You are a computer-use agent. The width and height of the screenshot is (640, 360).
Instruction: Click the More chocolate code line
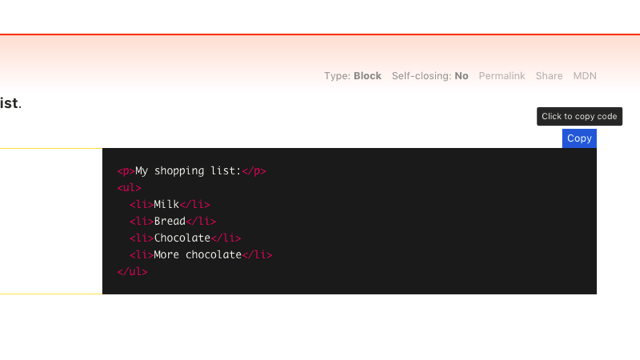201,255
